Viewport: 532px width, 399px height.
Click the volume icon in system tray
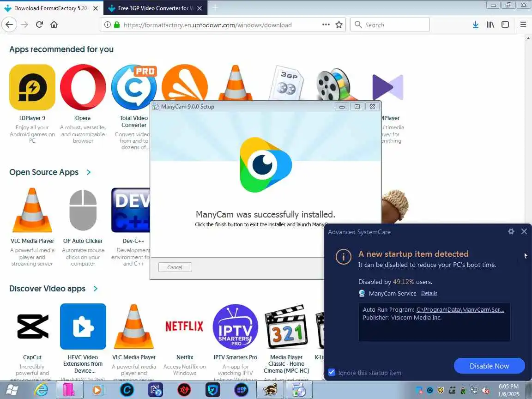[485, 391]
